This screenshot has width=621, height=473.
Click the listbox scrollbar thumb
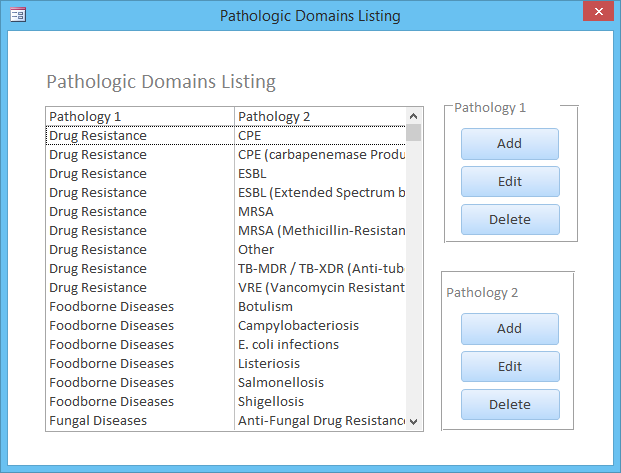click(413, 133)
